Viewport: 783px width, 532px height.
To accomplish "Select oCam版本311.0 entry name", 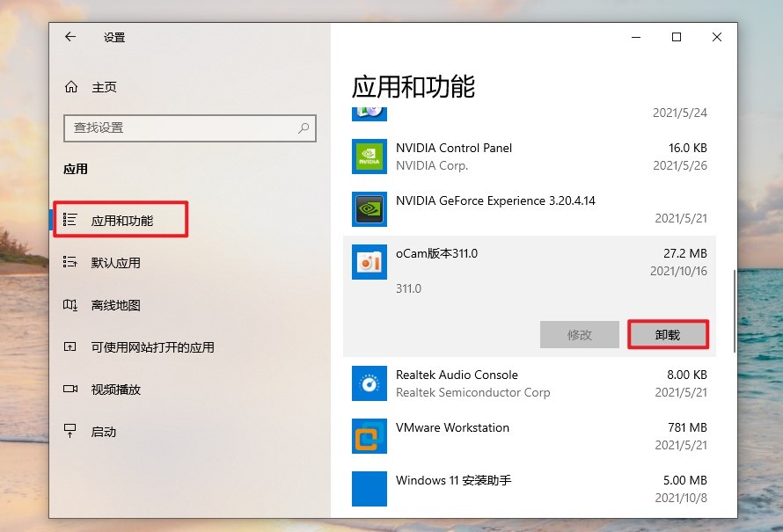I will tap(436, 253).
